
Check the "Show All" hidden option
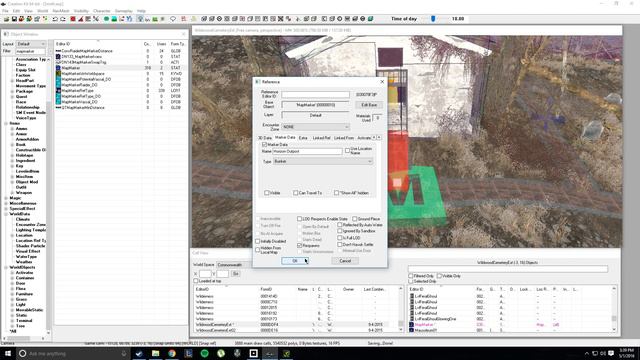(x=336, y=193)
